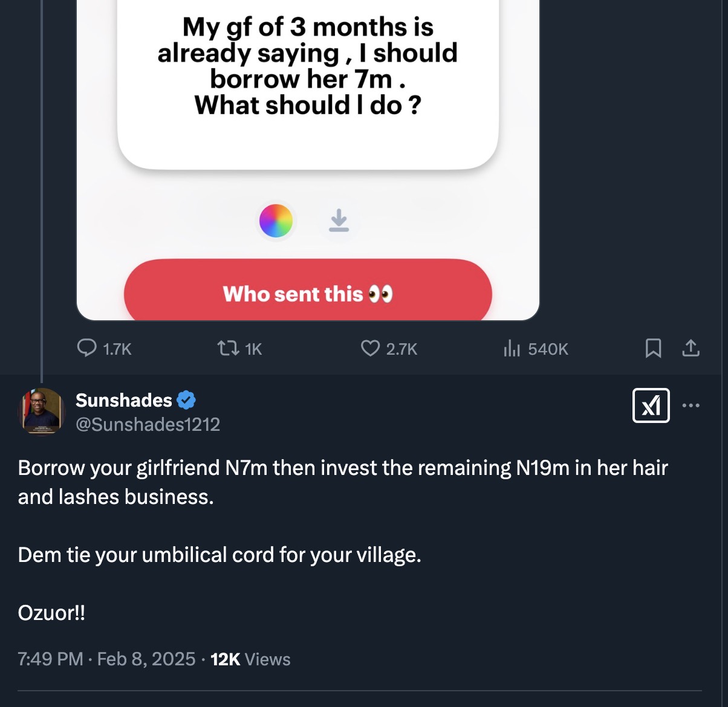Image resolution: width=728 pixels, height=707 pixels.
Task: Click the 12K Views count
Action: tap(250, 659)
